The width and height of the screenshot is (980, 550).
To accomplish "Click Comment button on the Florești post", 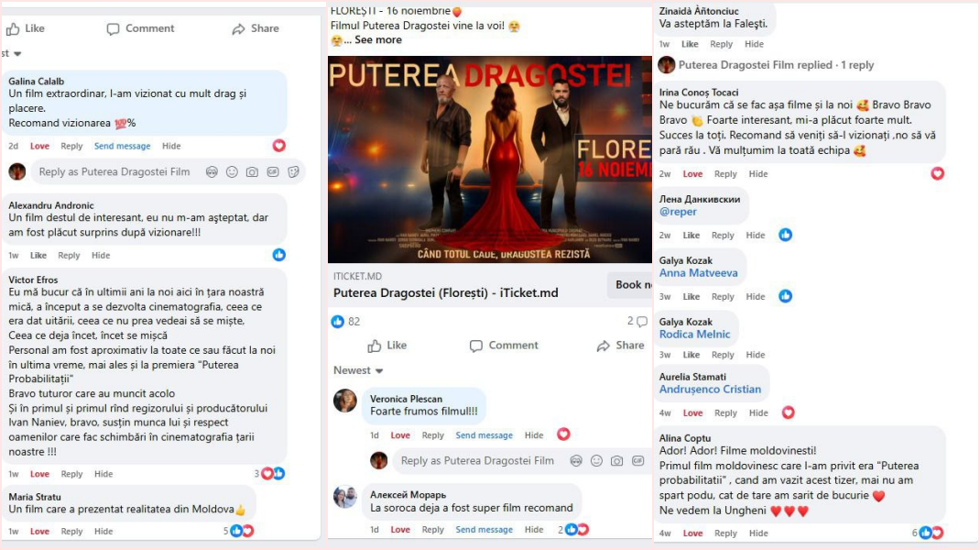I will 504,346.
